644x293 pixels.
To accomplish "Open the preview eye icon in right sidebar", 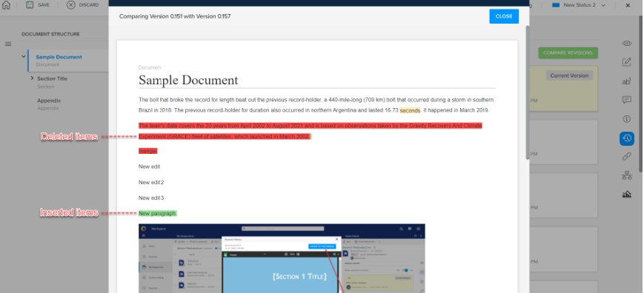I will click(x=627, y=44).
